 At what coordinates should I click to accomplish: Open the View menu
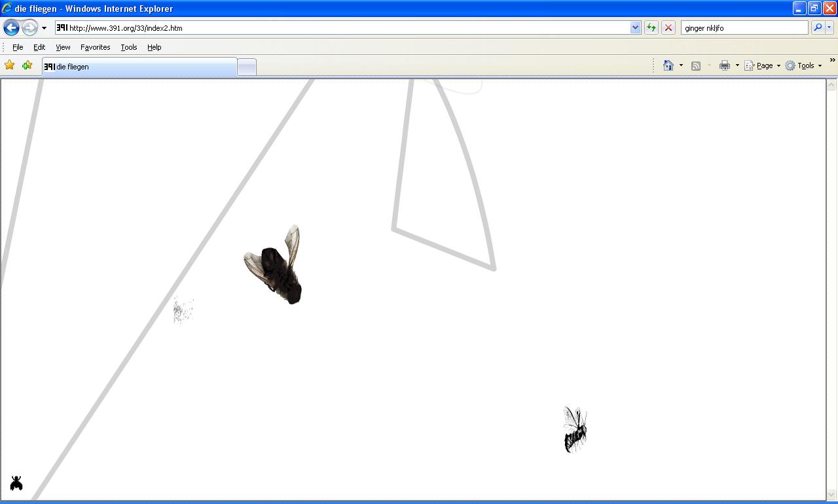click(63, 47)
